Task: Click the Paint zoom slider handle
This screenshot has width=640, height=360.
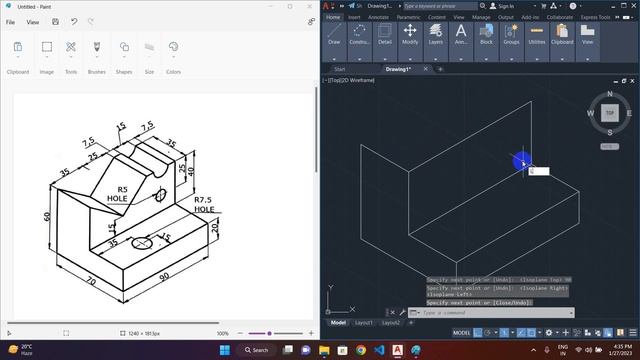Action: (269, 333)
